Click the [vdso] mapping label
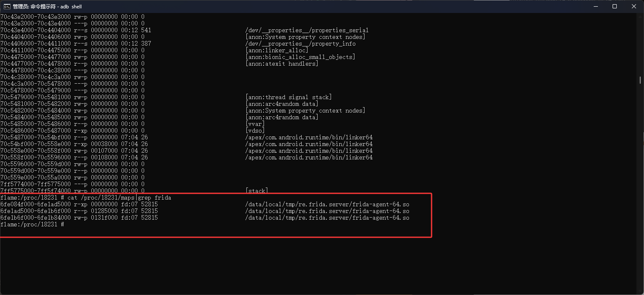The image size is (644, 295). coord(255,131)
